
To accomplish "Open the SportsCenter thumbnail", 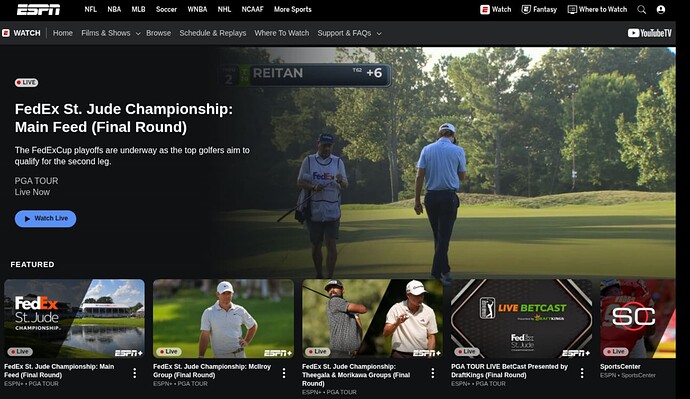I will 638,318.
